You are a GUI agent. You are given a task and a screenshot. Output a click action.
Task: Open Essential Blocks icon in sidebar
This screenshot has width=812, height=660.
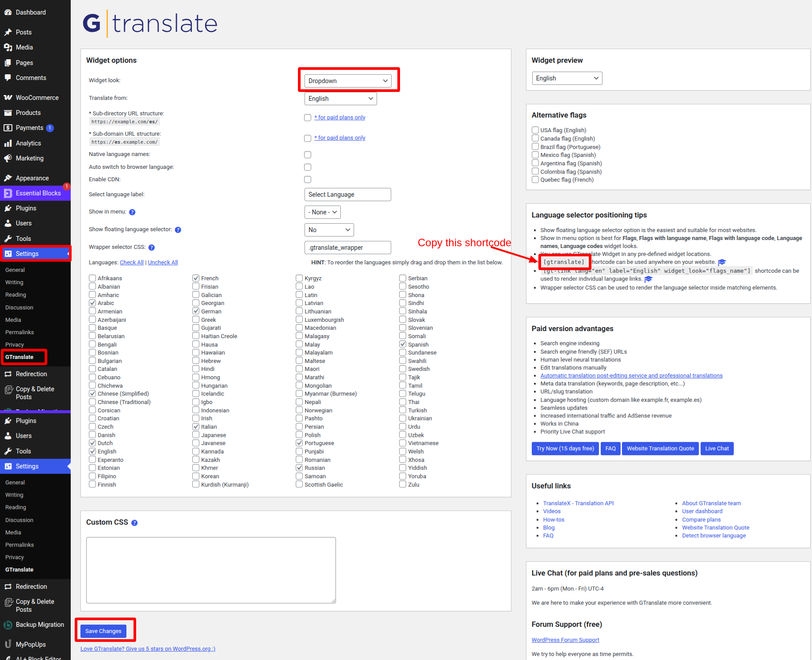(8, 193)
